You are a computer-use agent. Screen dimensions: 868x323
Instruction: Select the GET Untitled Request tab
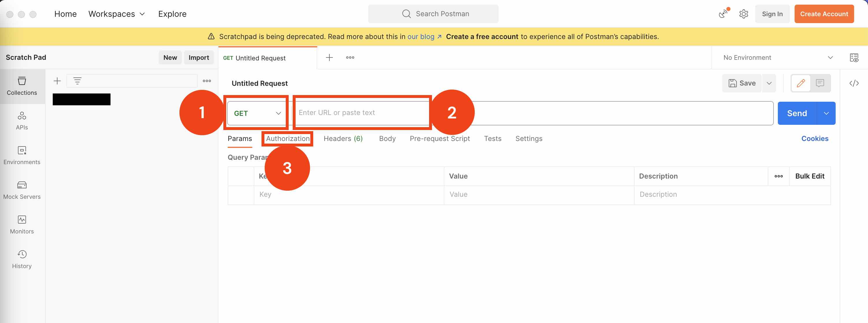click(x=268, y=58)
